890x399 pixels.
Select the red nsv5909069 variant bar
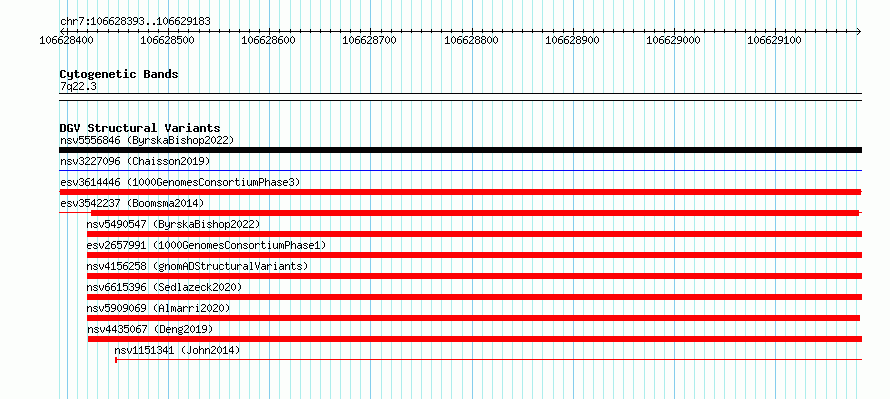(x=473, y=318)
